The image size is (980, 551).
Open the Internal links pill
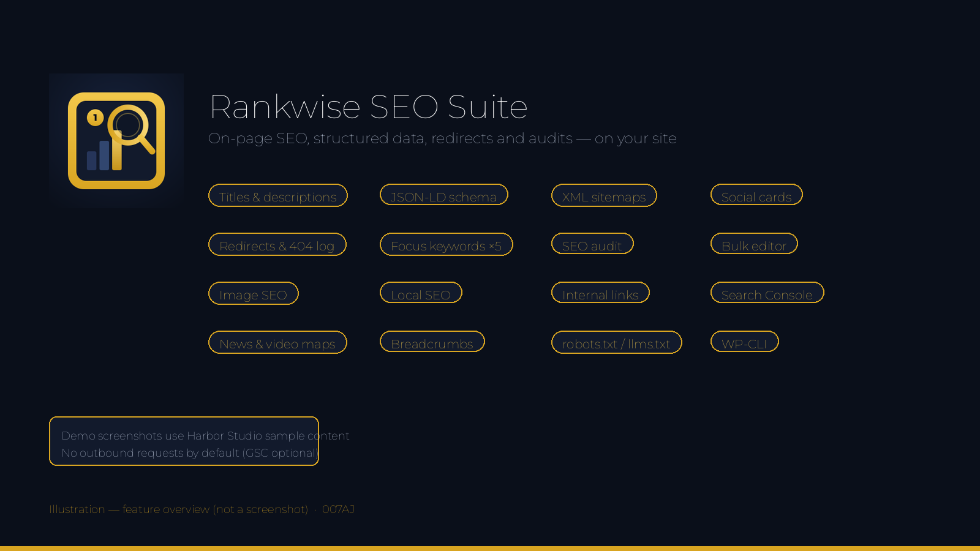600,293
